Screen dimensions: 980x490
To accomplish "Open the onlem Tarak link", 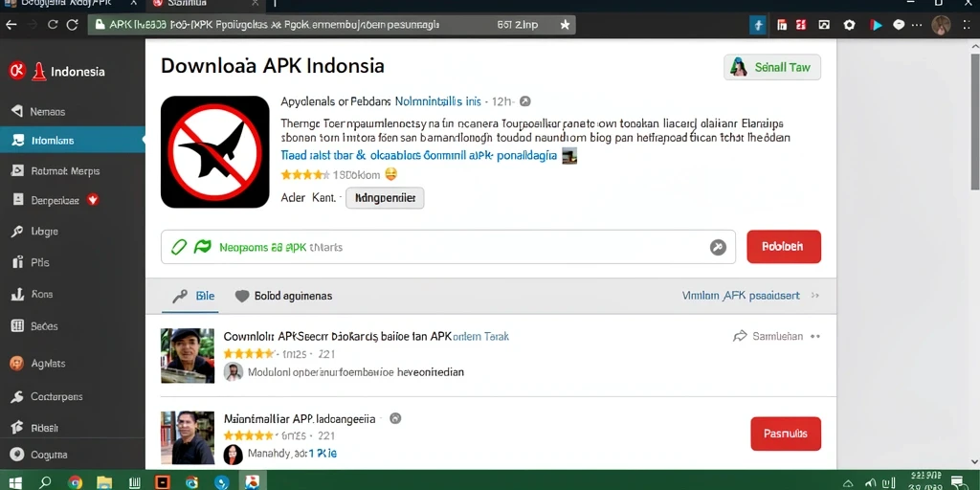I will pos(480,336).
